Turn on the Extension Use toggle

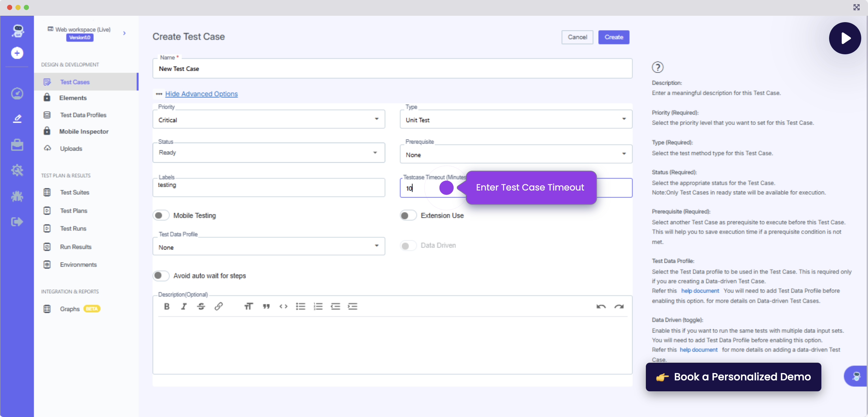point(408,215)
